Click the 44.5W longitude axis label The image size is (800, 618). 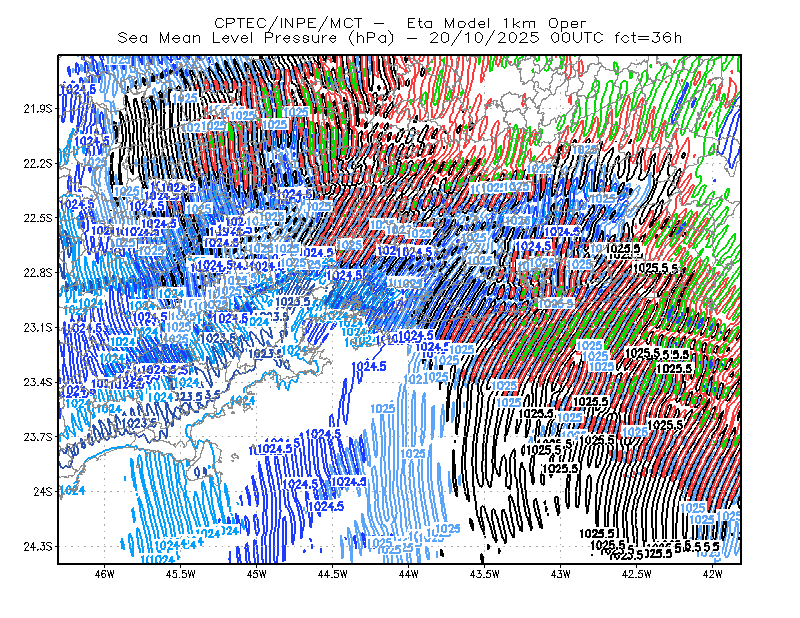click(x=333, y=574)
